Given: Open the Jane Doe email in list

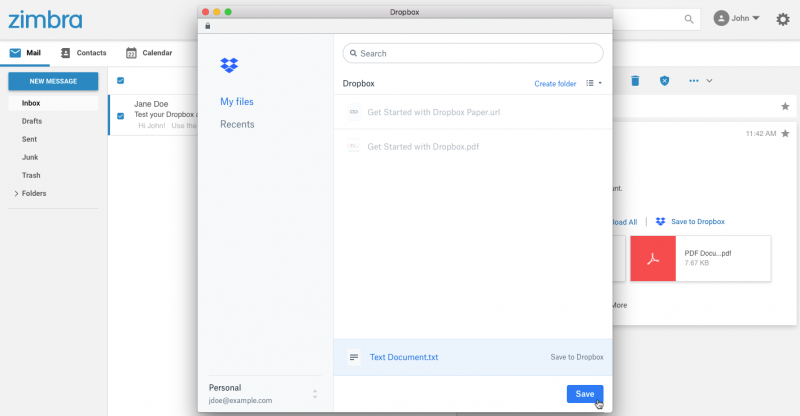Looking at the screenshot, I should [x=153, y=115].
